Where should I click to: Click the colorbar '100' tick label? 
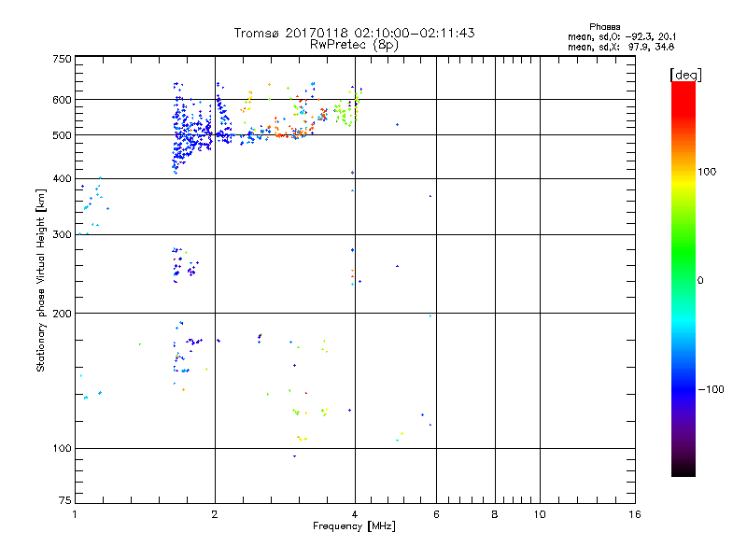coord(707,172)
